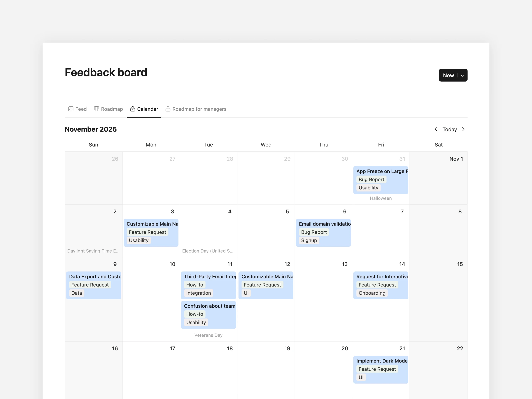Image resolution: width=532 pixels, height=399 pixels.
Task: Go to previous month with left arrow
Action: (436, 129)
